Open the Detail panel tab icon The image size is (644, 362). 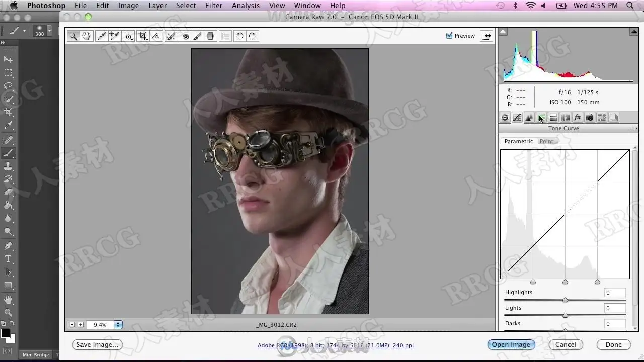(x=529, y=118)
